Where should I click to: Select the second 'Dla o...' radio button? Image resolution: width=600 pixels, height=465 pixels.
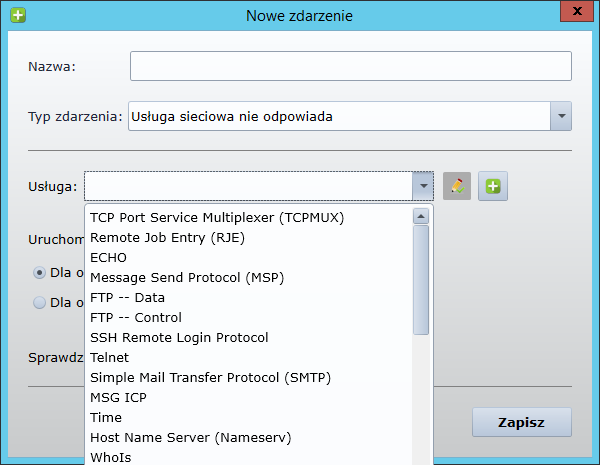point(39,302)
